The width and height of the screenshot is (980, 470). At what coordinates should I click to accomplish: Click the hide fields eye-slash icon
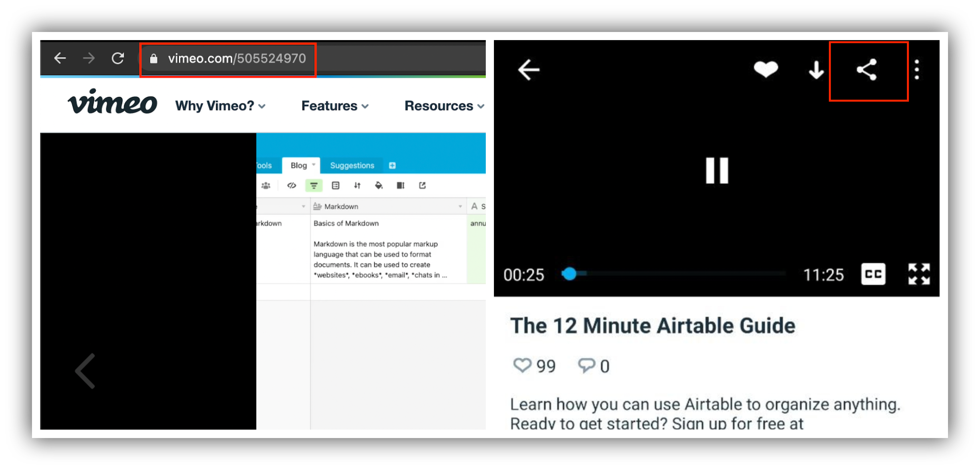292,186
